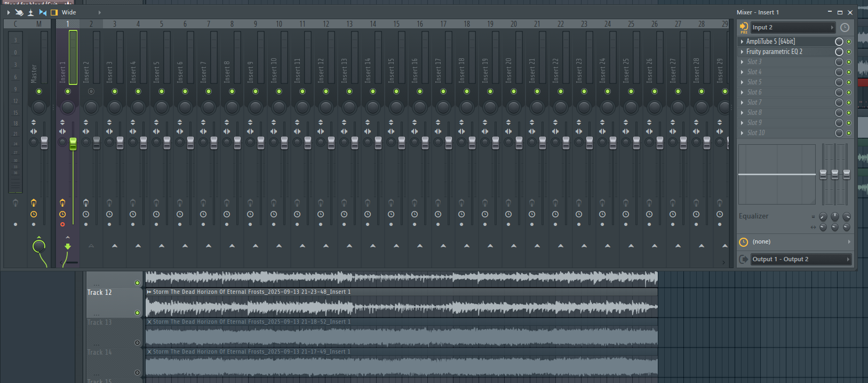Arm disk recording dot on Insert 6
868x383 pixels.
tap(180, 224)
